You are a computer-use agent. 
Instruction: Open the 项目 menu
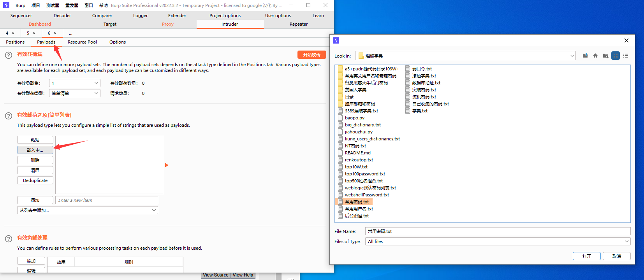tap(36, 5)
